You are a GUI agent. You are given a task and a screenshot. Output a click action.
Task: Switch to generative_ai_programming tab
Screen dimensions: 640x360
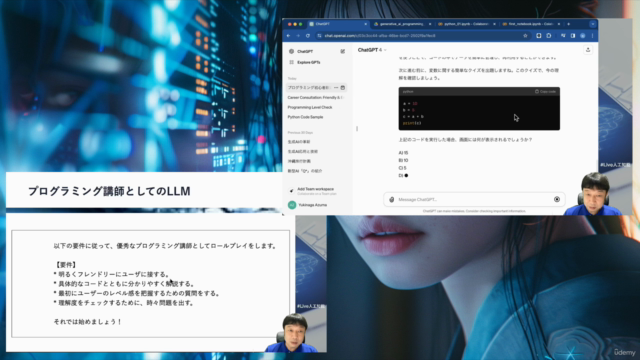(x=402, y=24)
